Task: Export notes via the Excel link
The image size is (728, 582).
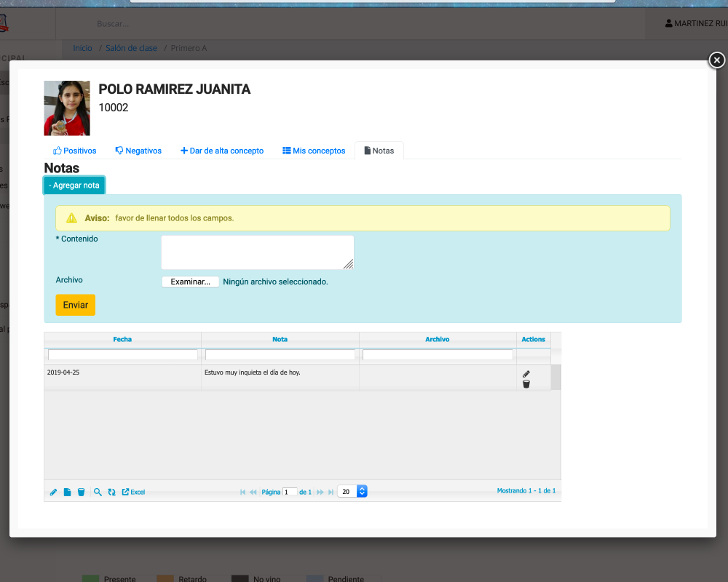Action: pos(133,493)
